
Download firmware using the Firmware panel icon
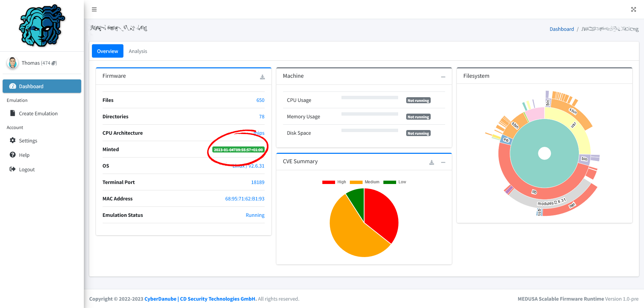click(x=262, y=77)
